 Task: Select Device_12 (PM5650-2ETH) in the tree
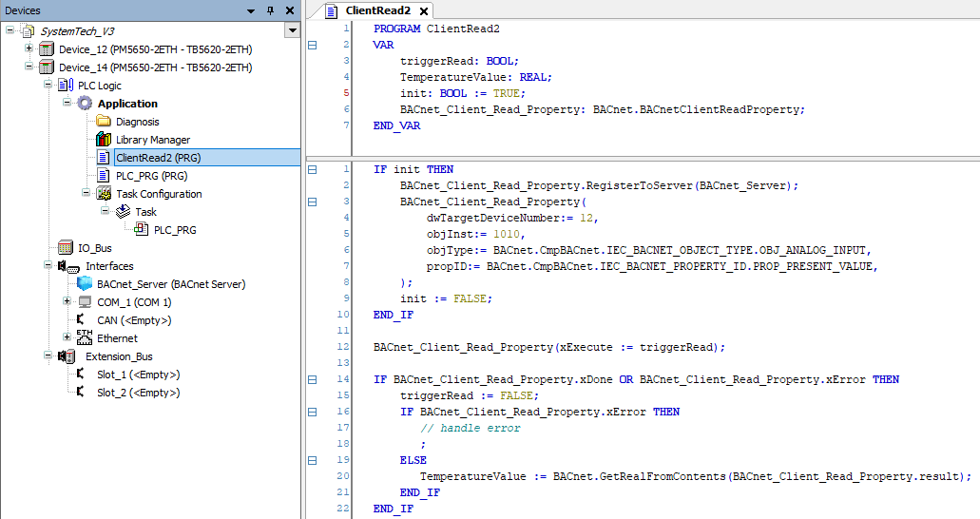click(156, 48)
